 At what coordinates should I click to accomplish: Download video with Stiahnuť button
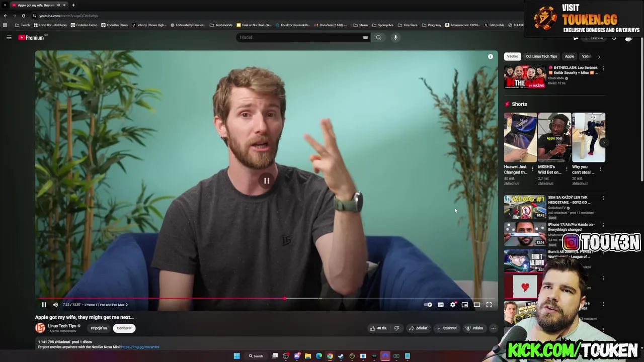point(447,328)
